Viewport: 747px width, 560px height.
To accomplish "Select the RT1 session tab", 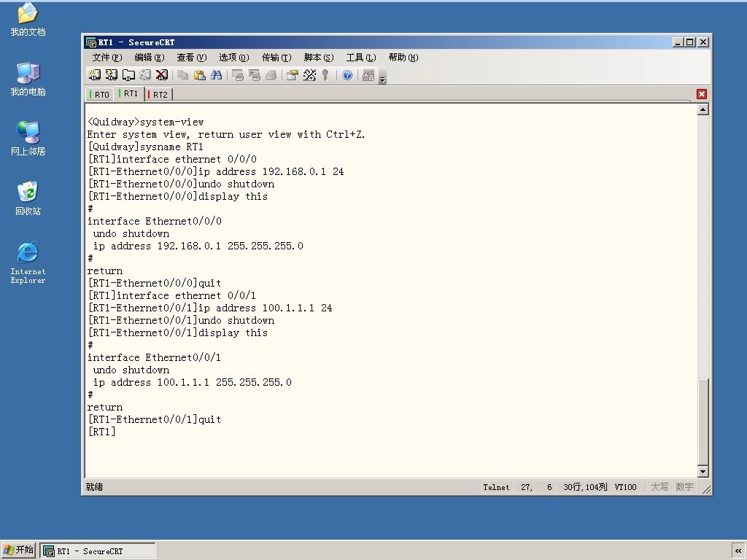I will [130, 94].
